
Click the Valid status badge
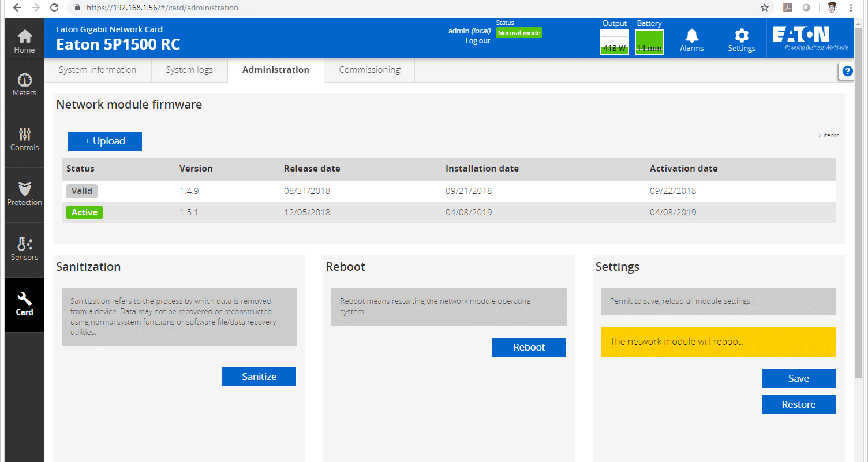pyautogui.click(x=82, y=191)
